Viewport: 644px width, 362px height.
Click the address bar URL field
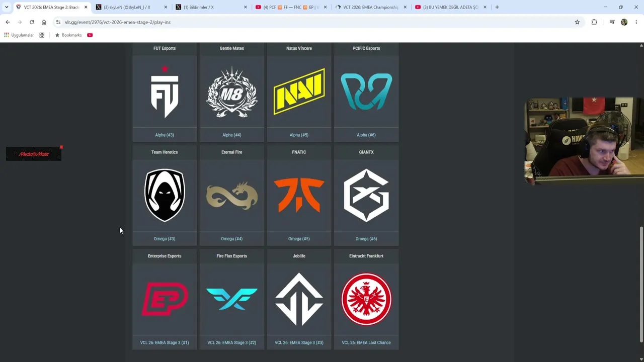coord(317,22)
